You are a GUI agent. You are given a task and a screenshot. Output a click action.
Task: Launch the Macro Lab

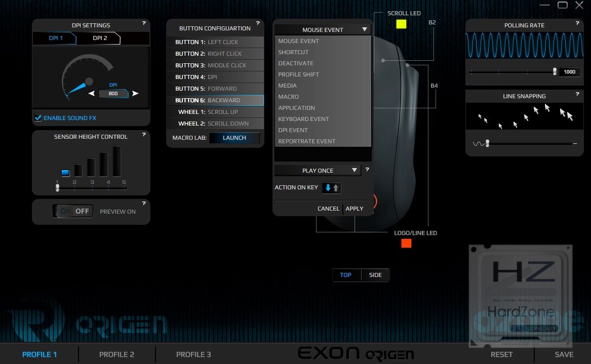pos(234,138)
